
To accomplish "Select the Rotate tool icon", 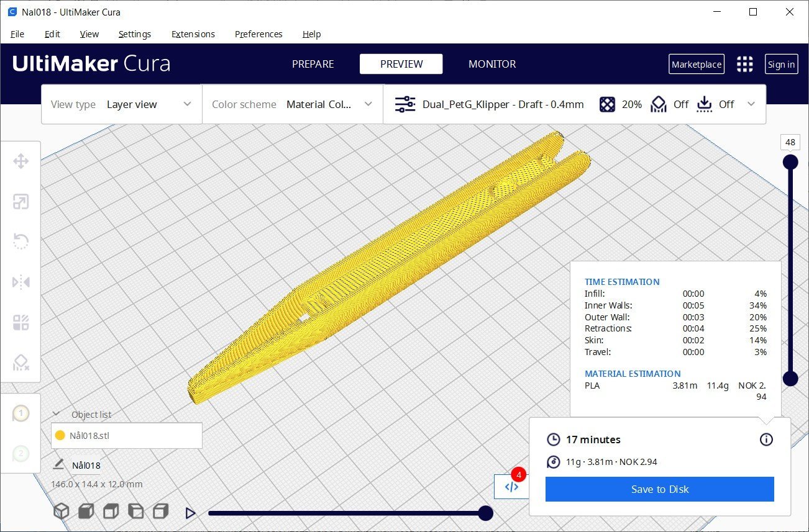I will (x=21, y=242).
